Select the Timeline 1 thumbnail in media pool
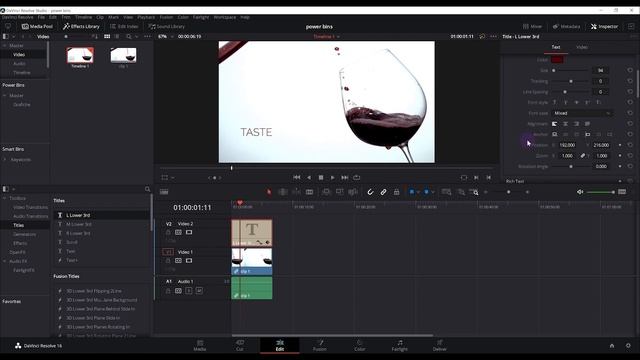The image size is (640, 360). click(80, 56)
